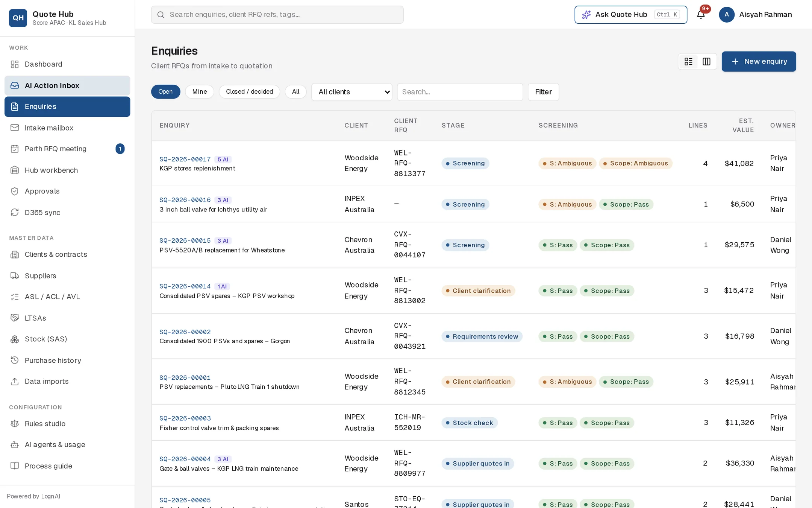812x508 pixels.
Task: Click Requirements review stage badge
Action: click(x=482, y=337)
